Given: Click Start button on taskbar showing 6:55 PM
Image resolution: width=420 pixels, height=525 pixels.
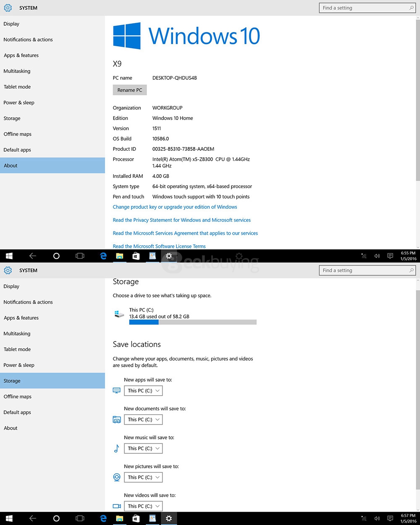Looking at the screenshot, I should point(9,256).
